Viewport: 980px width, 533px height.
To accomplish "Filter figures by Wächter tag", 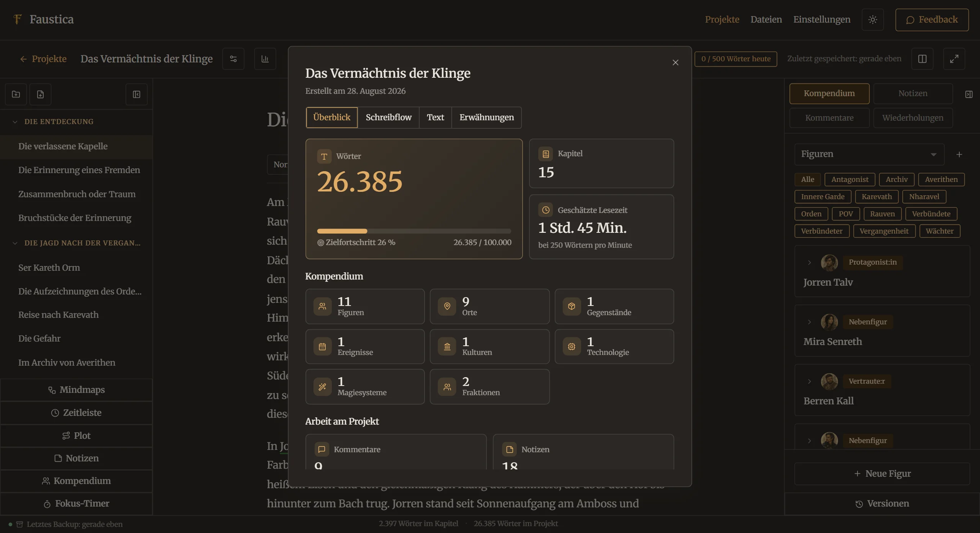I will pos(939,231).
